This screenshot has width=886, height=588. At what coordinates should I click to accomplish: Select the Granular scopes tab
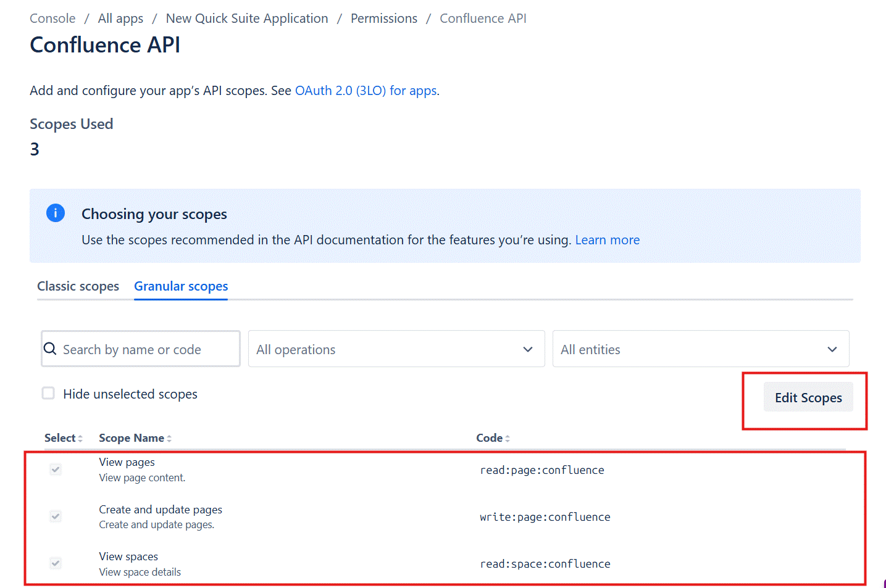click(181, 286)
